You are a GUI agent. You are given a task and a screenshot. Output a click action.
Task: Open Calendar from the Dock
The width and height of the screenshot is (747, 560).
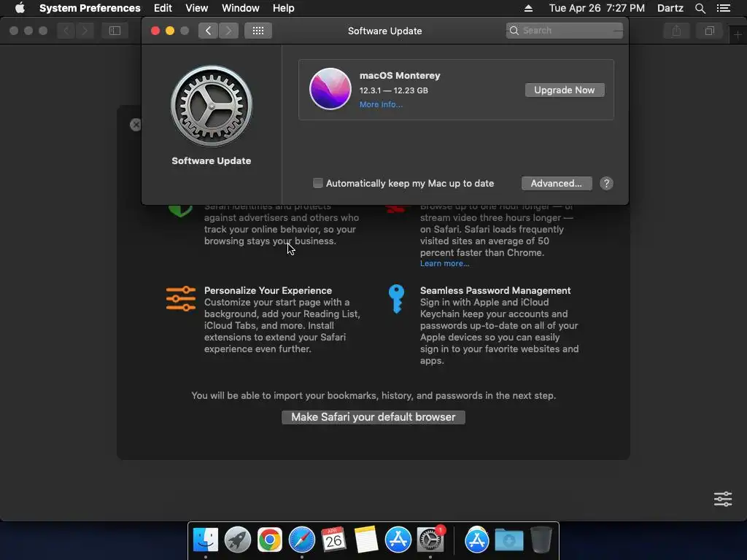(333, 540)
